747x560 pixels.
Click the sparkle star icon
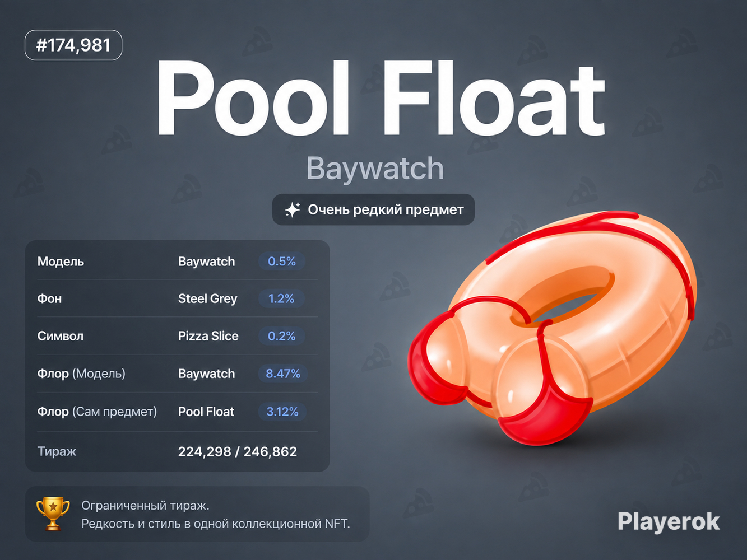pyautogui.click(x=293, y=210)
